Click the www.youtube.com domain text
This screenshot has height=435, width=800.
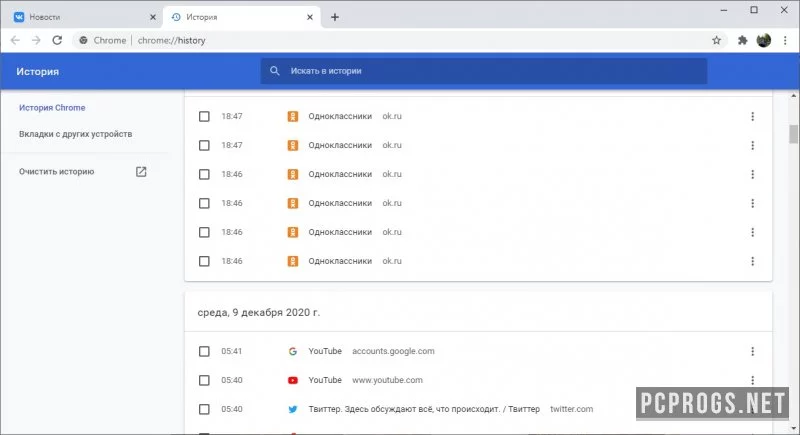point(387,380)
